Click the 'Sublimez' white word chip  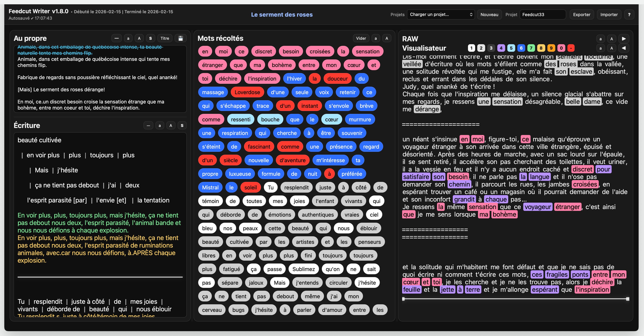tap(304, 269)
